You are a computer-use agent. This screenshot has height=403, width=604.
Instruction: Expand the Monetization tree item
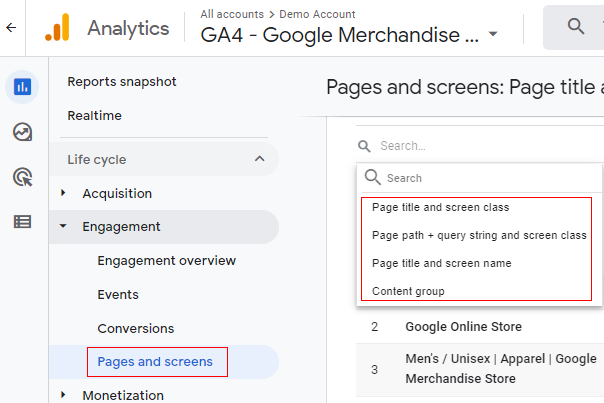(x=63, y=395)
